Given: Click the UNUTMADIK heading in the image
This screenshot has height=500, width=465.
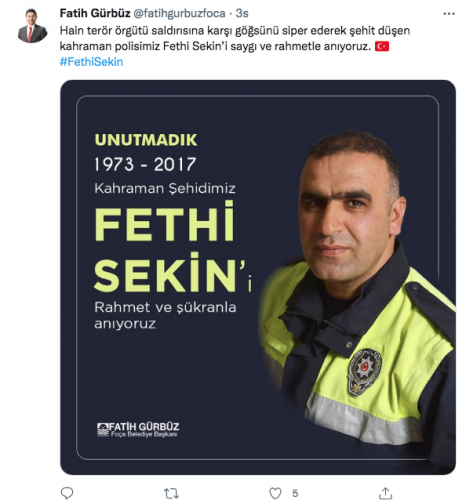Looking at the screenshot, I should click(146, 140).
